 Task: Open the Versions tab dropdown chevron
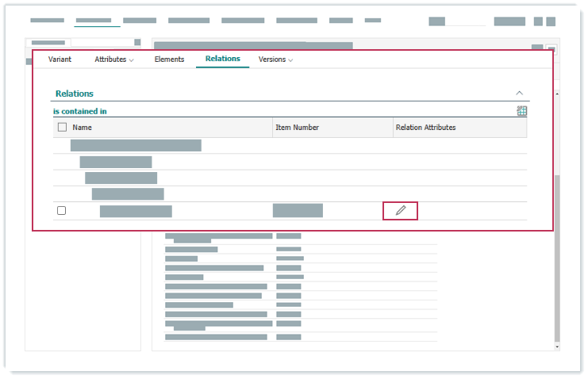290,60
